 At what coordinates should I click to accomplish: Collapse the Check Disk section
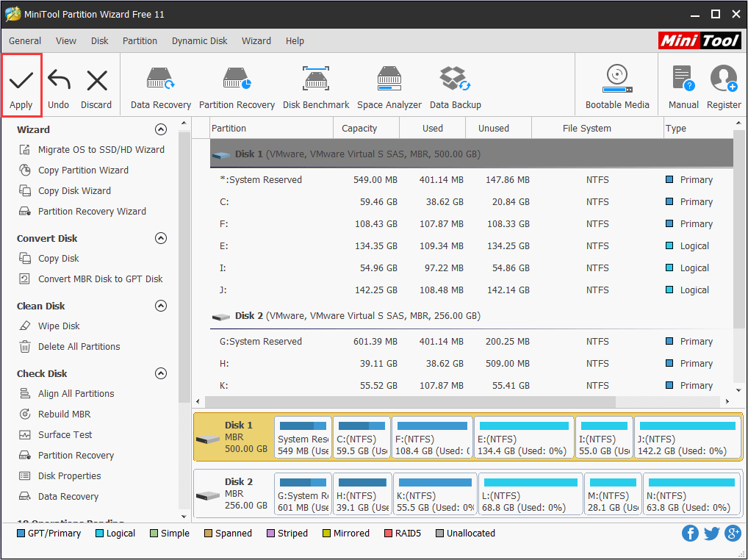161,373
